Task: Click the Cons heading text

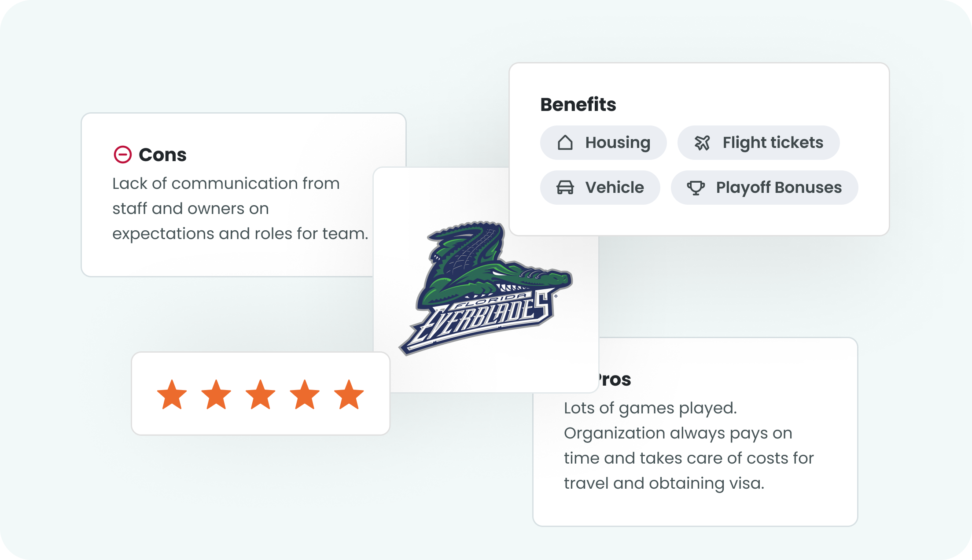Action: 162,155
